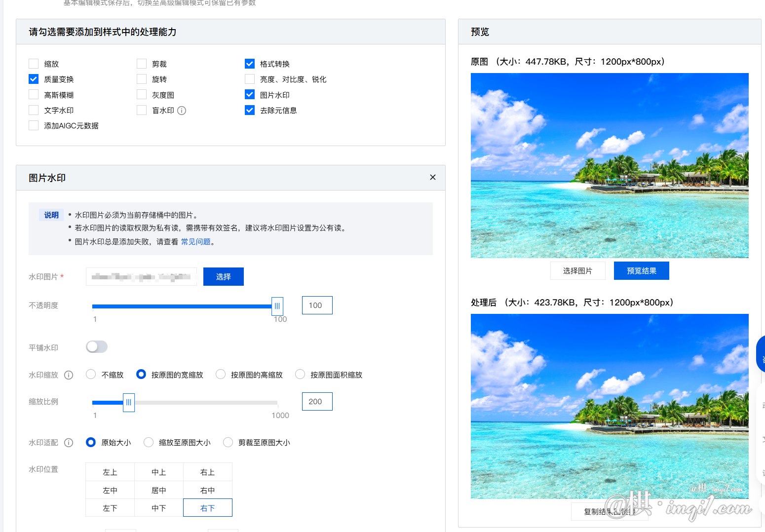Viewport: 765px width, 532px height.
Task: Check the 添加AIGC元数据 option
Action: pos(34,125)
